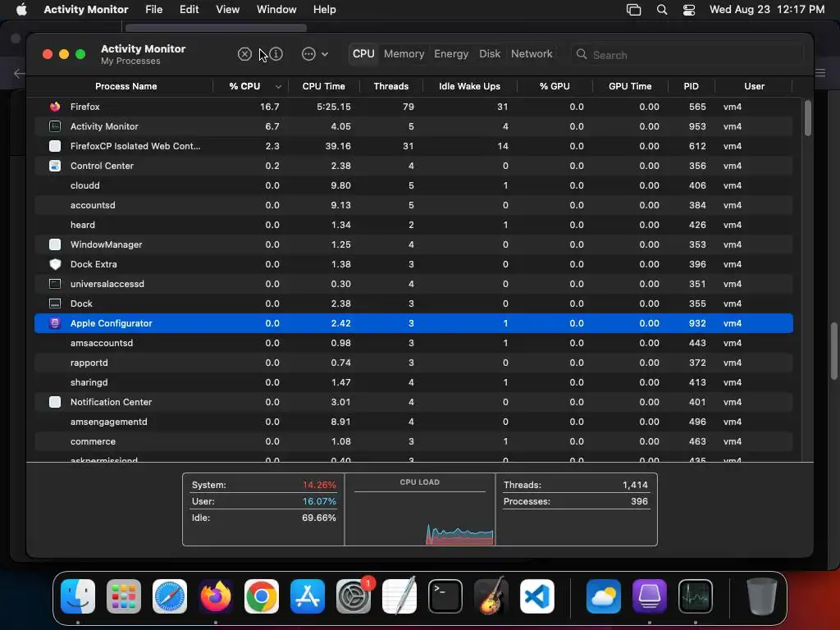The image size is (840, 630).
Task: Click the universalaccessd process icon
Action: [x=55, y=284]
